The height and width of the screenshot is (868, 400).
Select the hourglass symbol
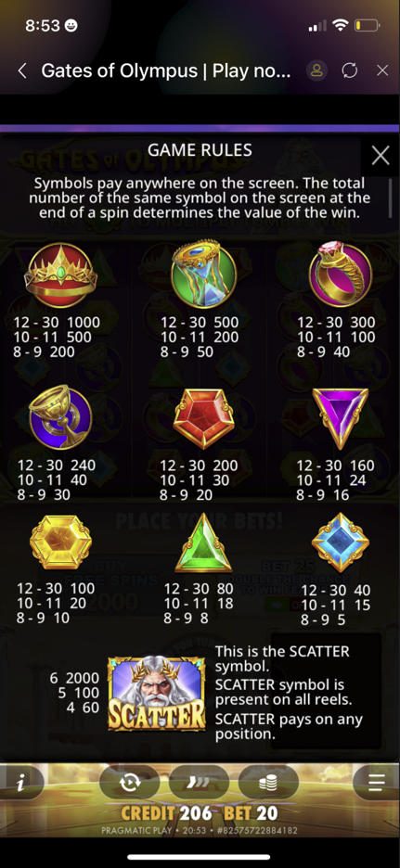coord(203,274)
